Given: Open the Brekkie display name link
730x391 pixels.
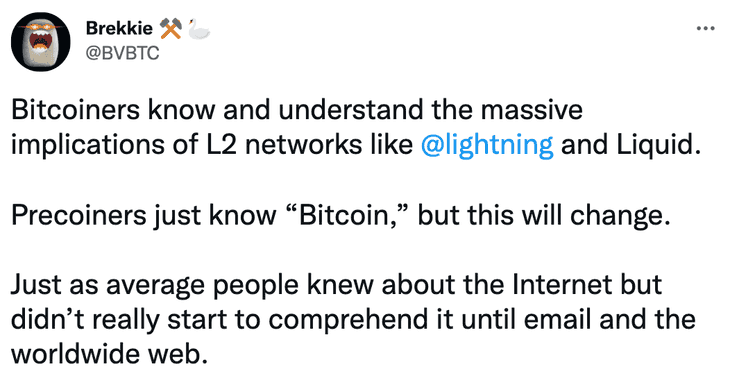Looking at the screenshot, I should (x=119, y=28).
